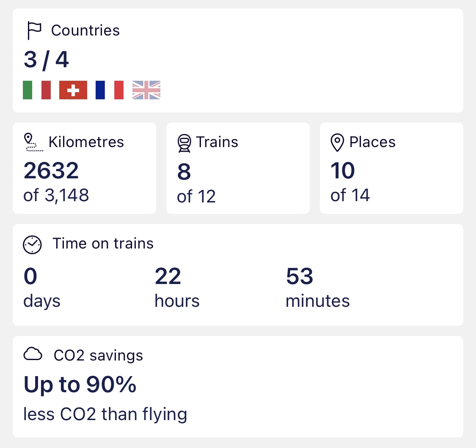
Task: Click the Kilometres route icon
Action: coord(33,142)
